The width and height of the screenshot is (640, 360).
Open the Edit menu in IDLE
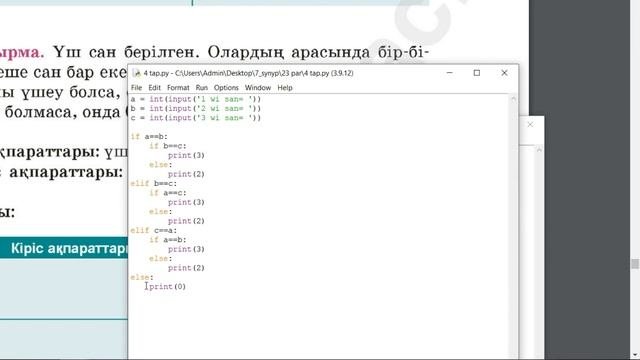[x=154, y=88]
